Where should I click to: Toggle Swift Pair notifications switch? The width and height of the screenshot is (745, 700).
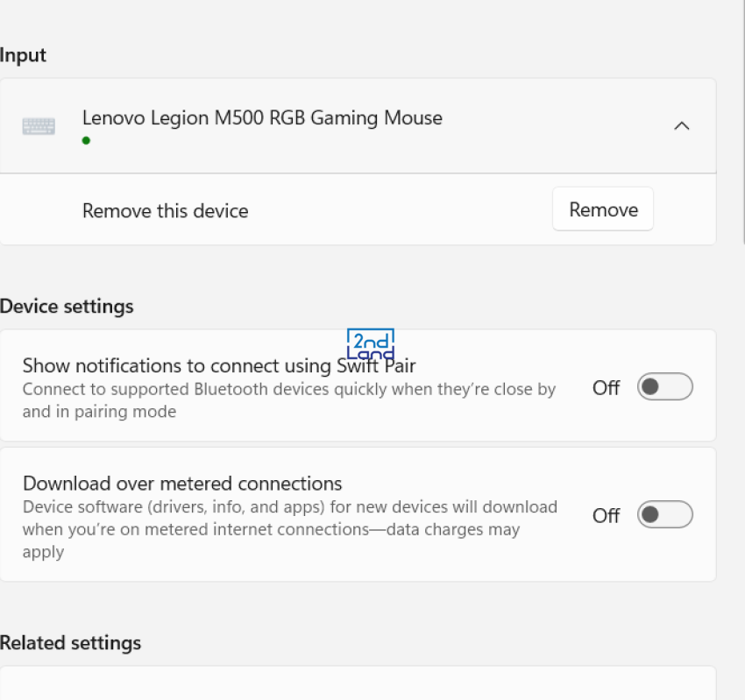point(664,386)
